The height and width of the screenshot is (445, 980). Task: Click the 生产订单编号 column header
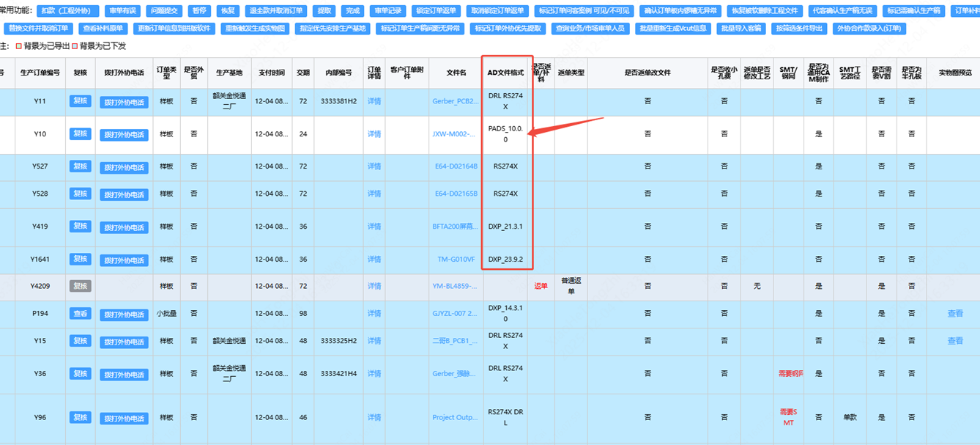pos(40,73)
